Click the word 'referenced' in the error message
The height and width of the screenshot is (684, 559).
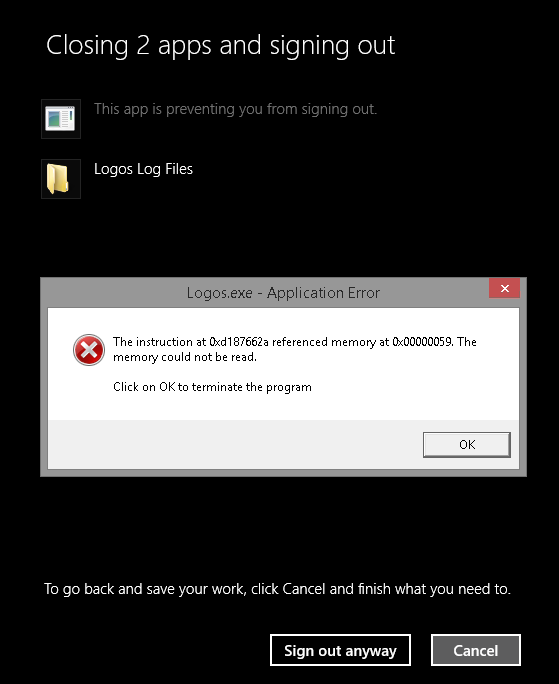coord(300,342)
